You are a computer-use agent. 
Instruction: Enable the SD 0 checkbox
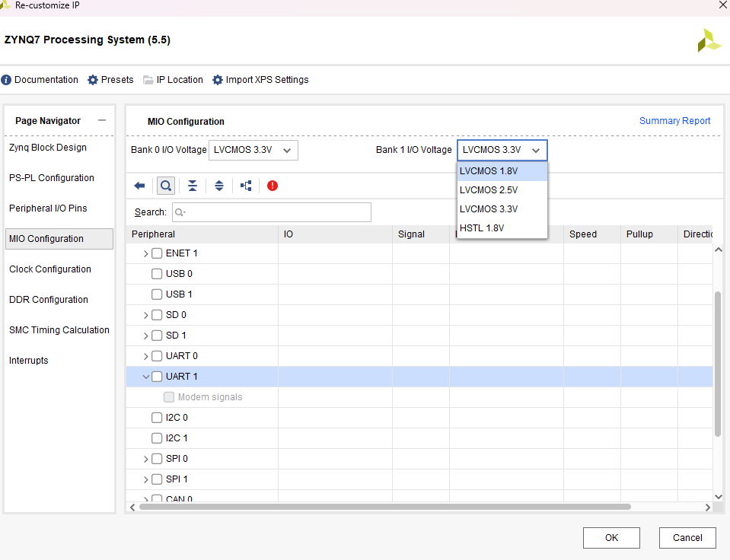157,315
